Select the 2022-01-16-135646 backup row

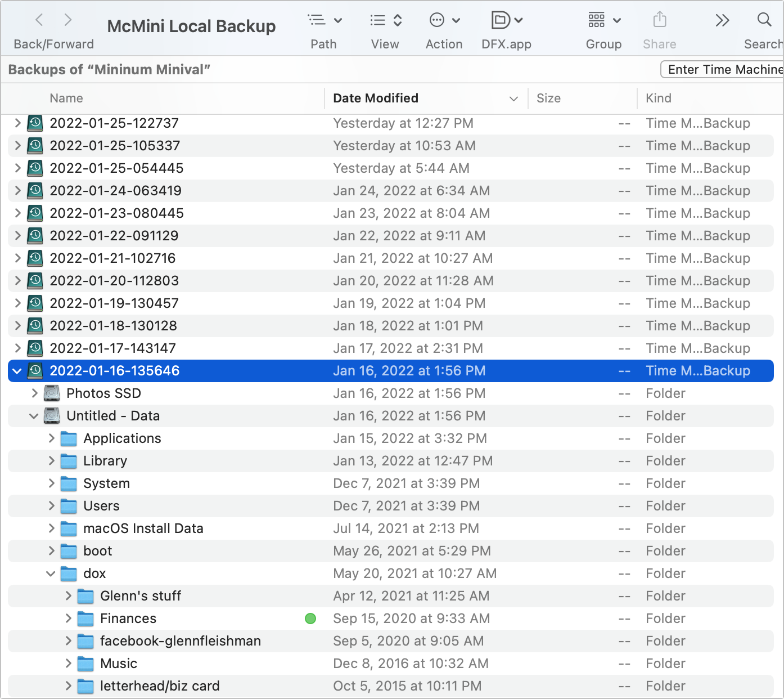coord(114,370)
